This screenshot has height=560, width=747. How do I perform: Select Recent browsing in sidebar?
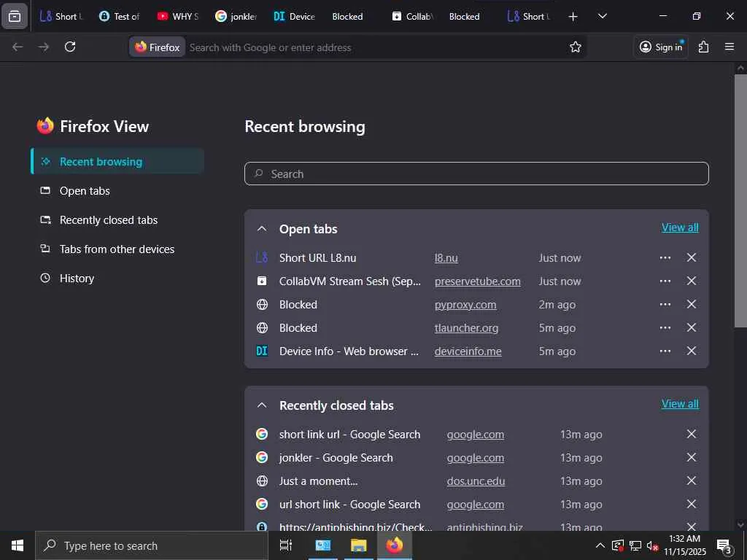(x=117, y=161)
